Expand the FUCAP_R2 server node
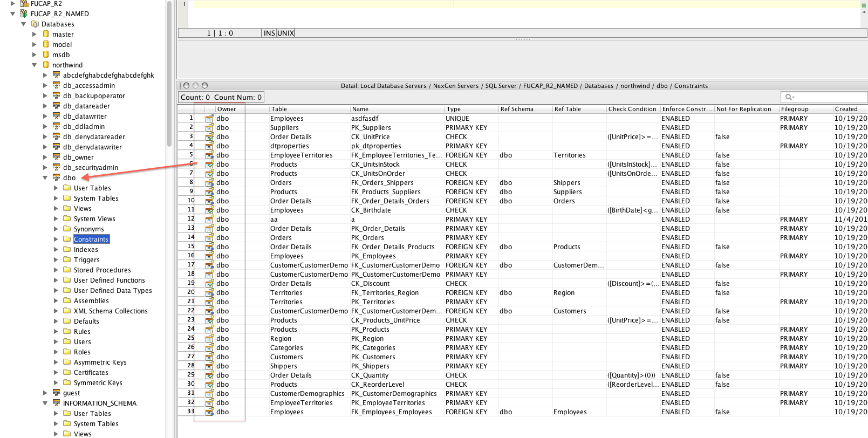 tap(13, 3)
